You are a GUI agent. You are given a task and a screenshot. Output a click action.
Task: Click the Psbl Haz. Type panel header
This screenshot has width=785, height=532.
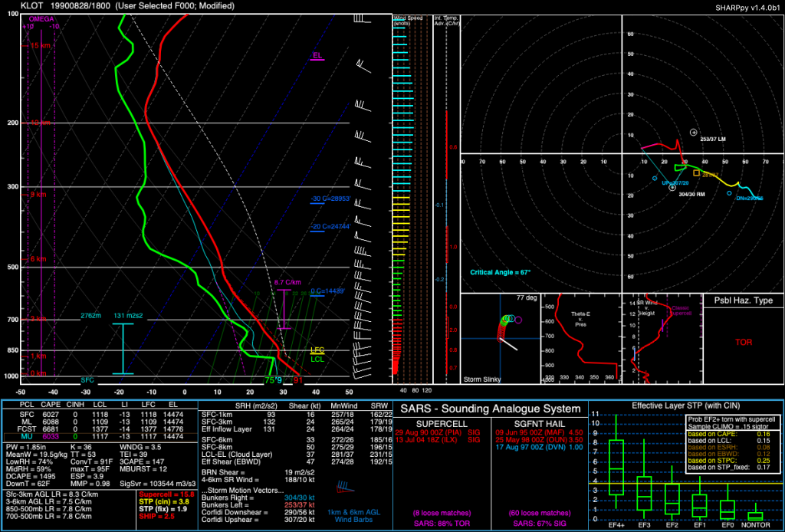tap(742, 301)
